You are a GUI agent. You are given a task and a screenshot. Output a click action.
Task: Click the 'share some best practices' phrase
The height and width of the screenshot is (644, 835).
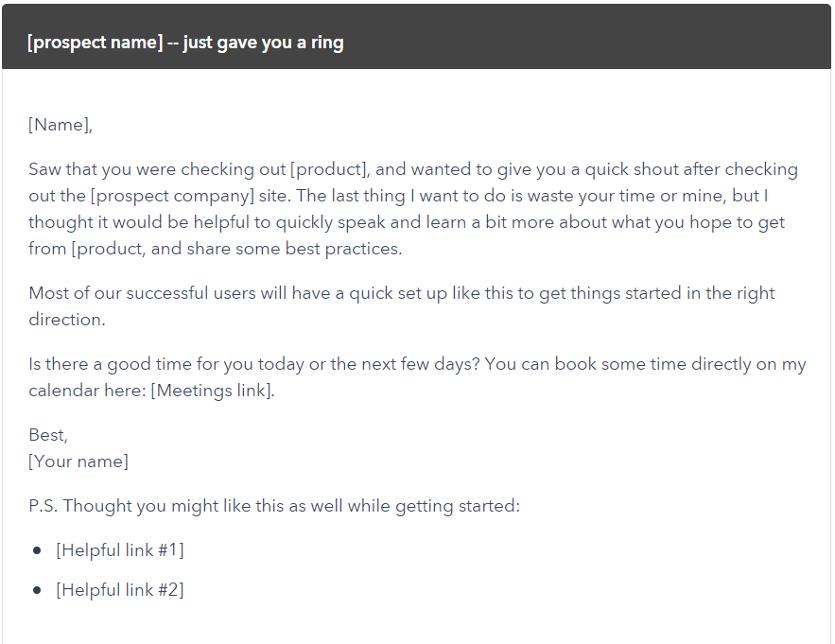coord(294,250)
